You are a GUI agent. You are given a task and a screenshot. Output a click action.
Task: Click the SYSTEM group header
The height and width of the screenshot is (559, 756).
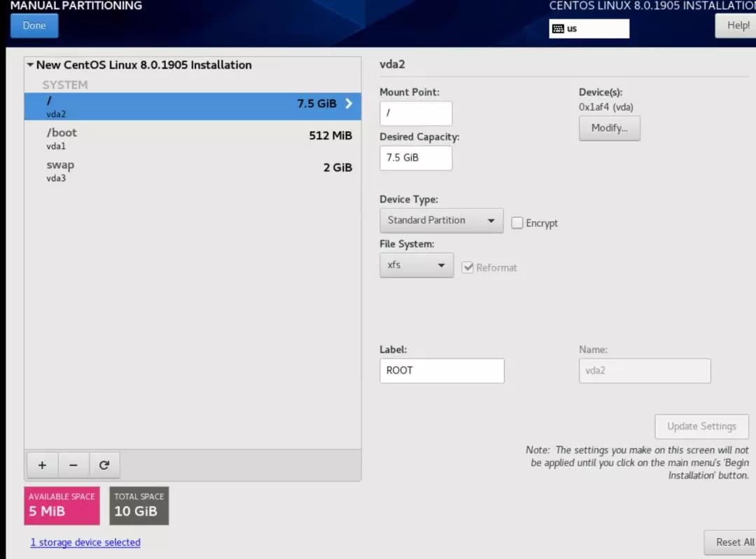(65, 85)
